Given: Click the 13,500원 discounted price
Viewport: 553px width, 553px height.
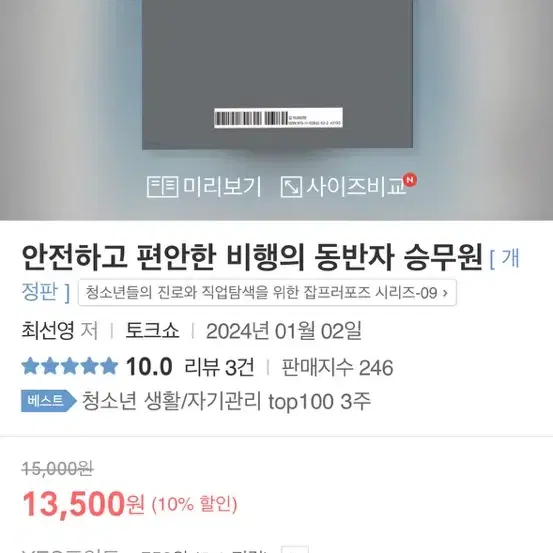Looking at the screenshot, I should pyautogui.click(x=83, y=504).
